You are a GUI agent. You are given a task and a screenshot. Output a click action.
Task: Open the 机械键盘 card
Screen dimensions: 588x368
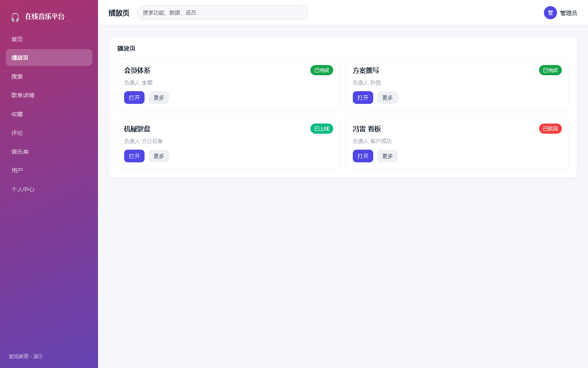click(134, 156)
